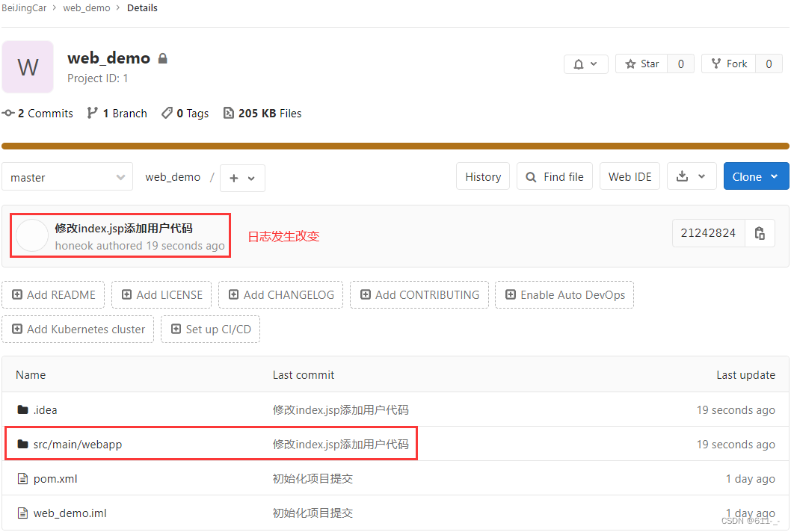Click the tag icon

tap(167, 113)
